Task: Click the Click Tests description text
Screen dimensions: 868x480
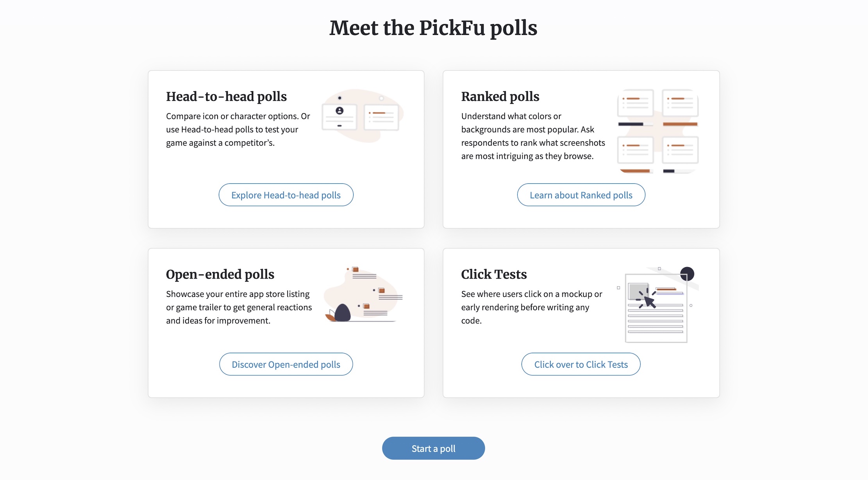Action: point(532,307)
